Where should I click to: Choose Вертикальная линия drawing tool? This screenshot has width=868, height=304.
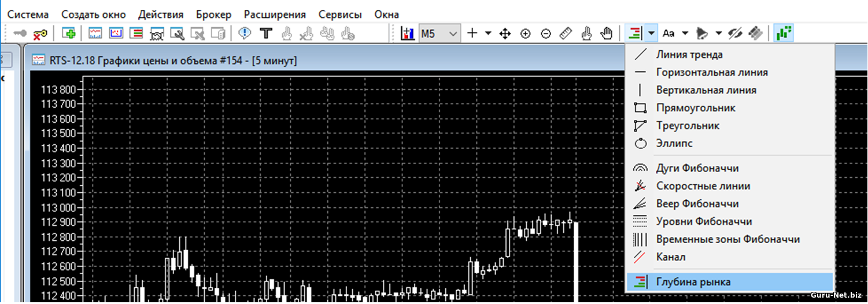(x=729, y=90)
